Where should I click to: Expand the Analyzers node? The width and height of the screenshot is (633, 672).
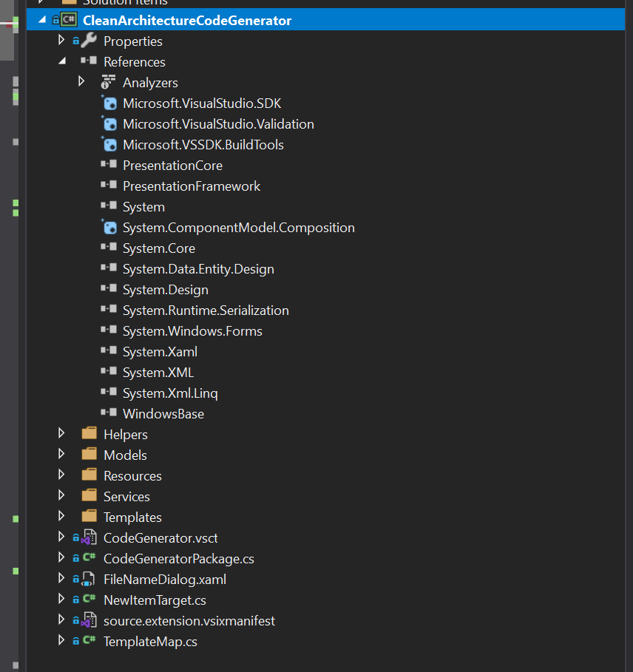81,82
